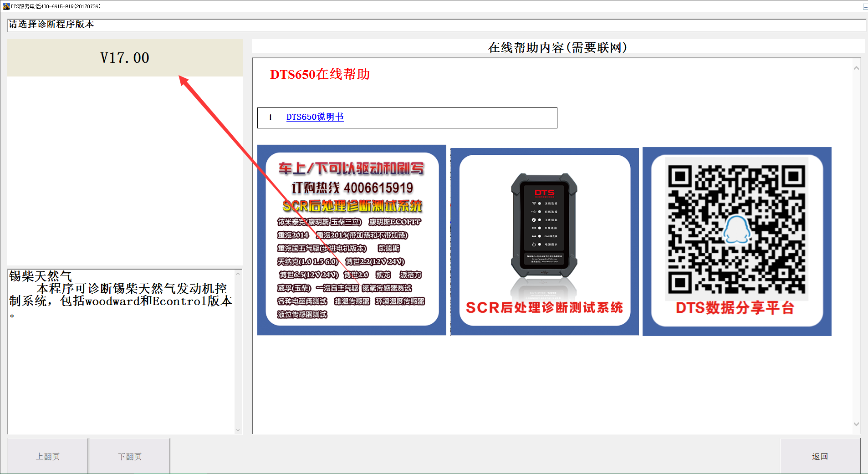Click the 在线帮助内容(需要联网) header
Image resolution: width=868 pixels, height=474 pixels.
pos(557,47)
